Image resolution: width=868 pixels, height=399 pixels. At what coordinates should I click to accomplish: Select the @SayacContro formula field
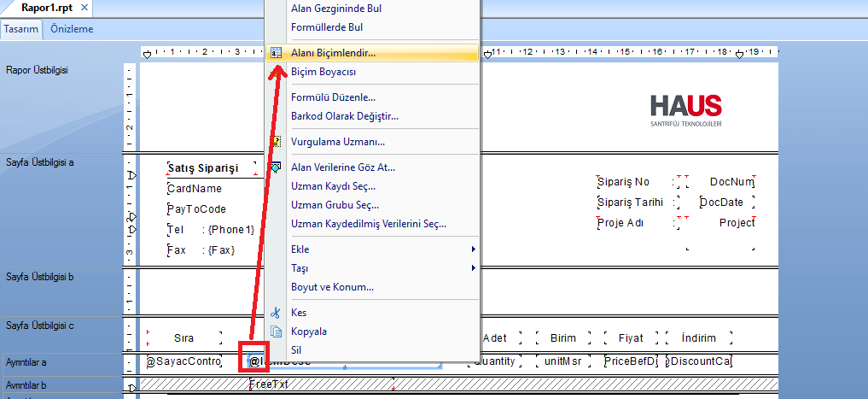pos(184,361)
